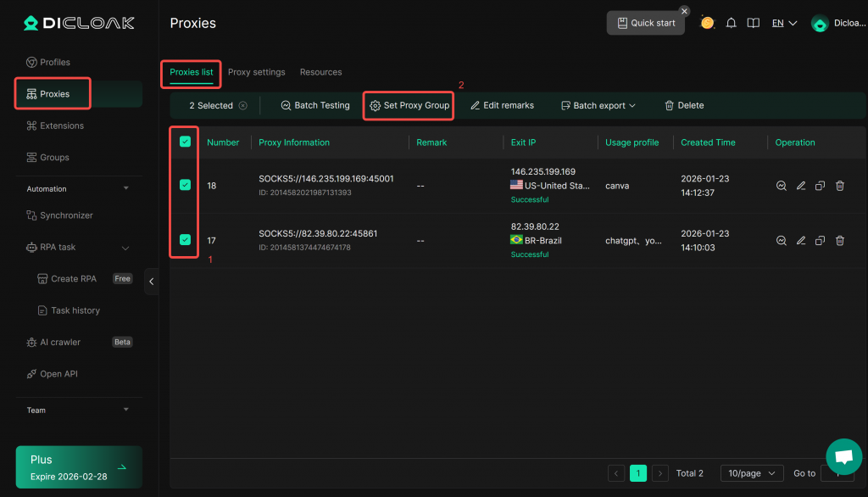
Task: Click the notification bell icon
Action: [x=731, y=23]
